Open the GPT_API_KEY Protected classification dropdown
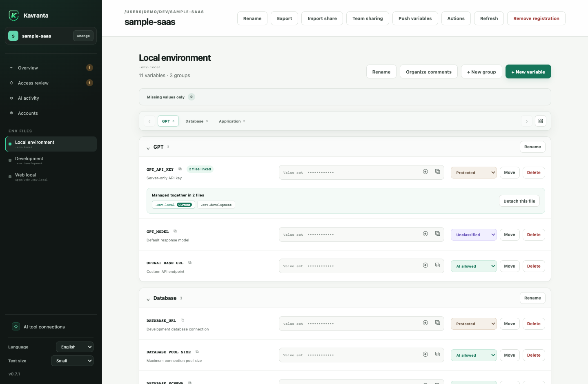The height and width of the screenshot is (384, 588). pyautogui.click(x=474, y=173)
